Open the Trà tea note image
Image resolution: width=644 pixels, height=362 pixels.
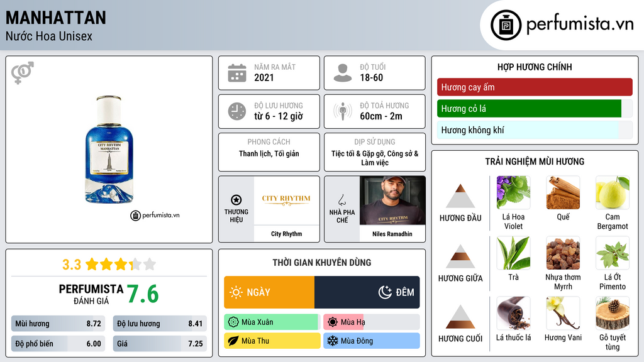pyautogui.click(x=513, y=253)
